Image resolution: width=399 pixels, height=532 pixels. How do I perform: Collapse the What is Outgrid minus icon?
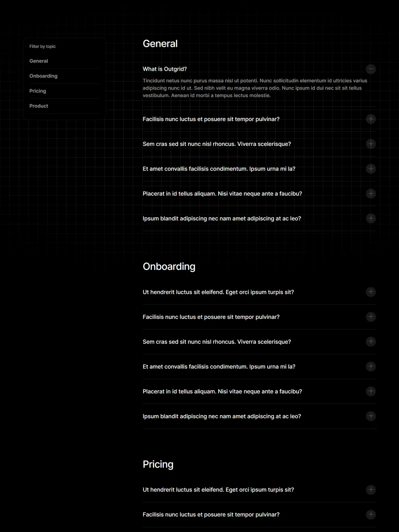(x=371, y=69)
